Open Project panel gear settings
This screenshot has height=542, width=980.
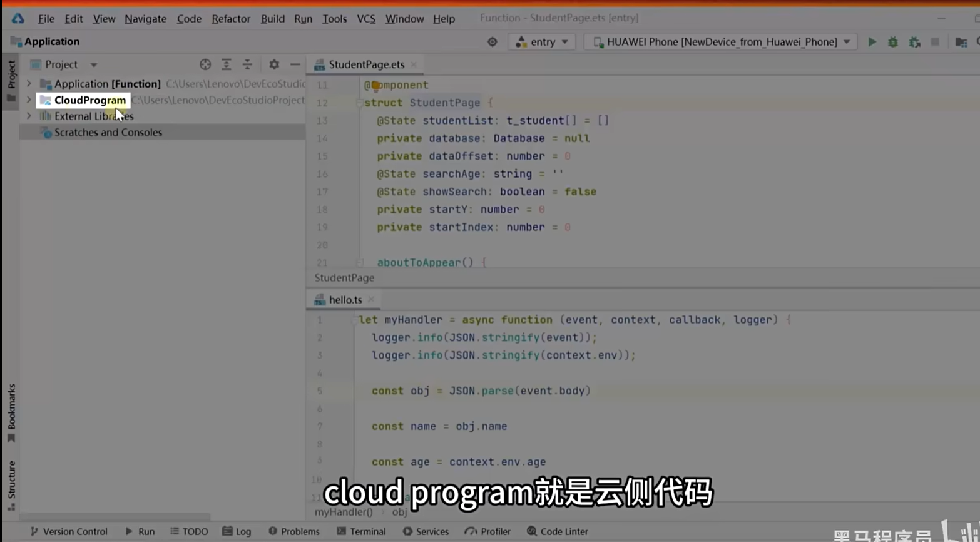274,64
